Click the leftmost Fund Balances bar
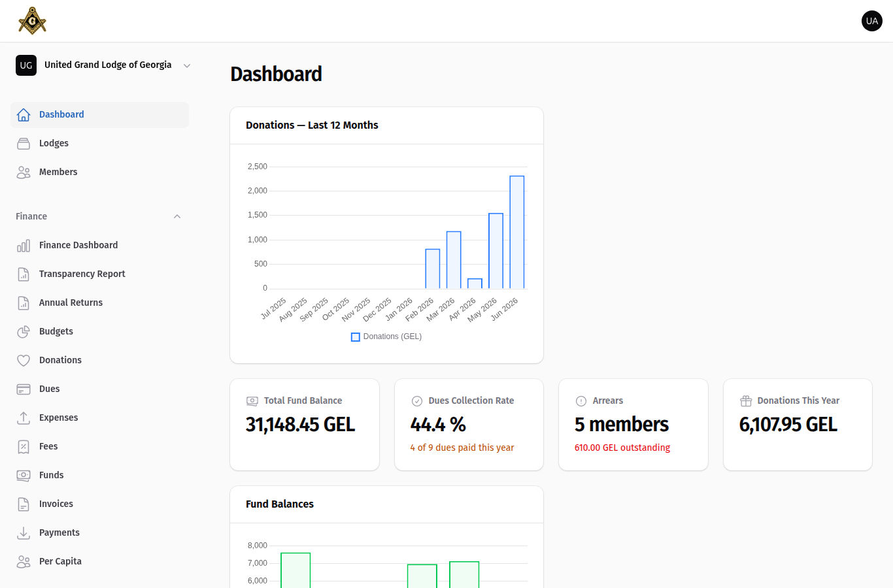The width and height of the screenshot is (893, 588). point(295,570)
